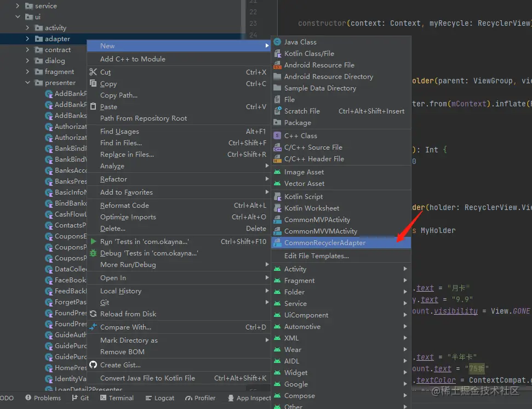The image size is (532, 409).
Task: Click the Sample Data Directory icon
Action: [277, 88]
